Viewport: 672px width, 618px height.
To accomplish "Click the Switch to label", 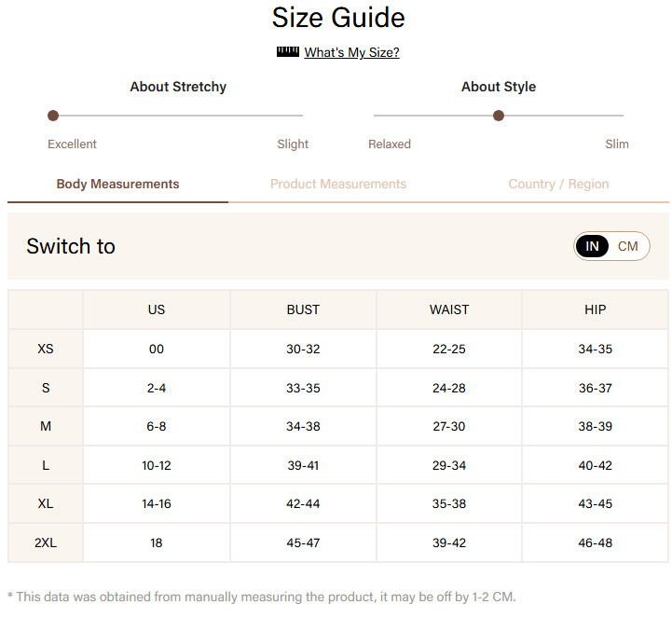I will (x=71, y=246).
